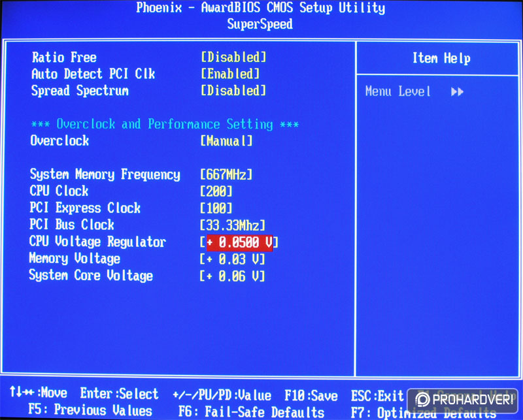Open the [667MHz] memory frequency options
This screenshot has width=523, height=420.
tap(226, 174)
